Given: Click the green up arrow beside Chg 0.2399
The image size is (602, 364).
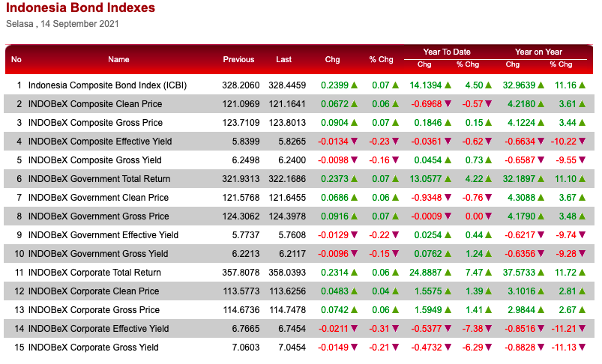Looking at the screenshot, I should pos(354,85).
